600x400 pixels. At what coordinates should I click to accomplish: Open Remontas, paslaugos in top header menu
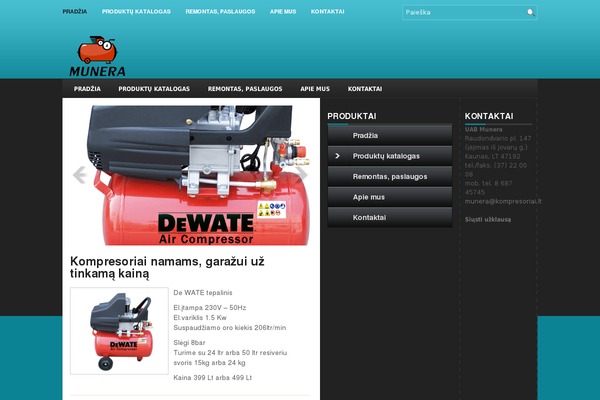pos(220,11)
